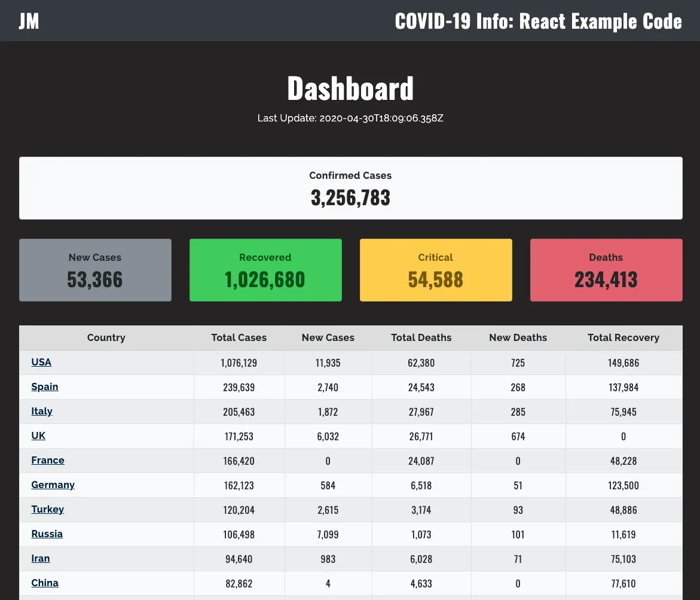Click the Total Deaths column header
This screenshot has width=700, height=600.
click(421, 337)
